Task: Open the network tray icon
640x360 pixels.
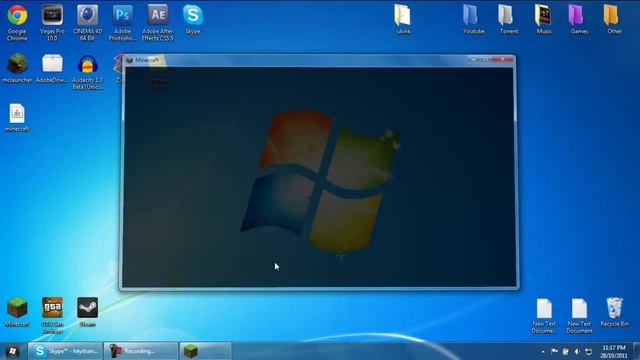Action: pyautogui.click(x=589, y=351)
